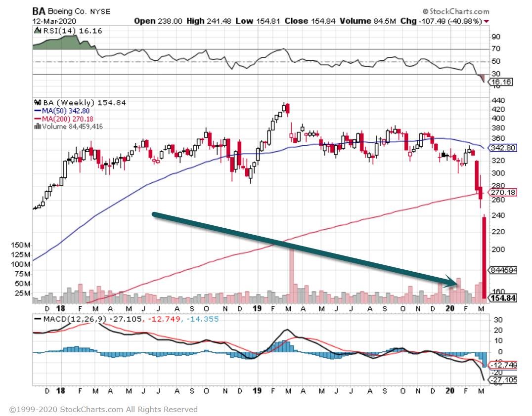
Task: Click the blue -14.355 histogram value in MACD legend
Action: coord(202,319)
